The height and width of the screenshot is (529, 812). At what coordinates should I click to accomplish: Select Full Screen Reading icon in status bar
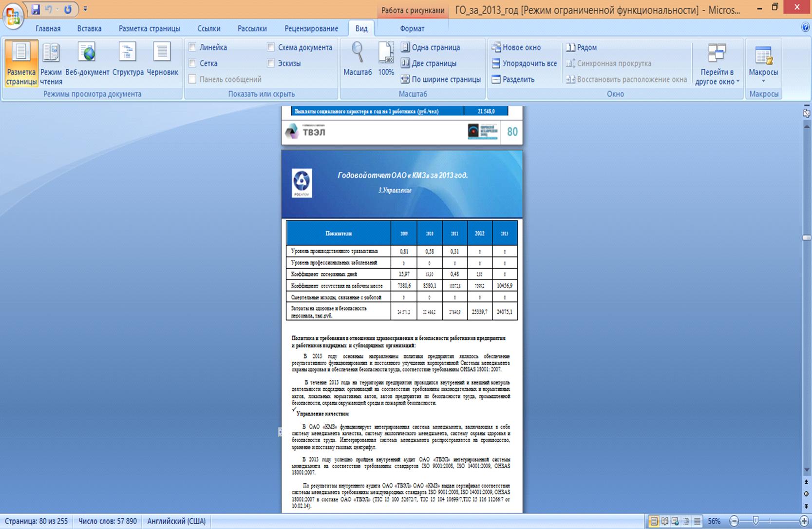point(664,521)
